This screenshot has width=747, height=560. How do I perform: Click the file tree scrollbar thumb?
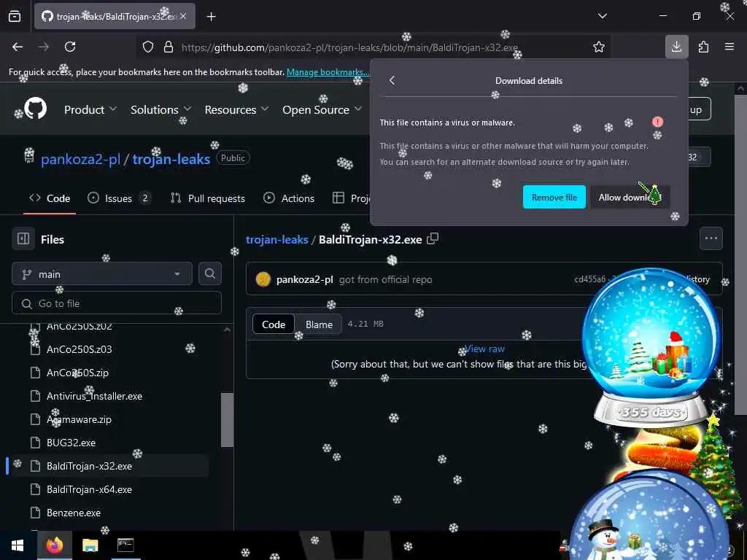click(228, 419)
